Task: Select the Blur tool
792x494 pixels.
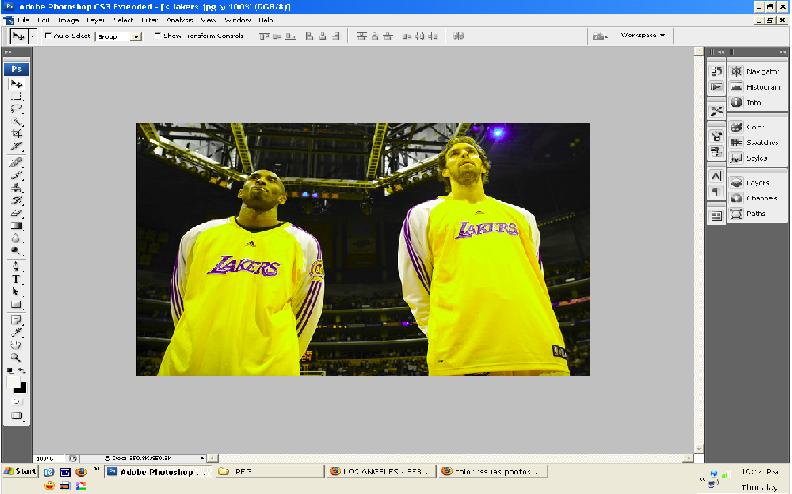Action: [16, 238]
